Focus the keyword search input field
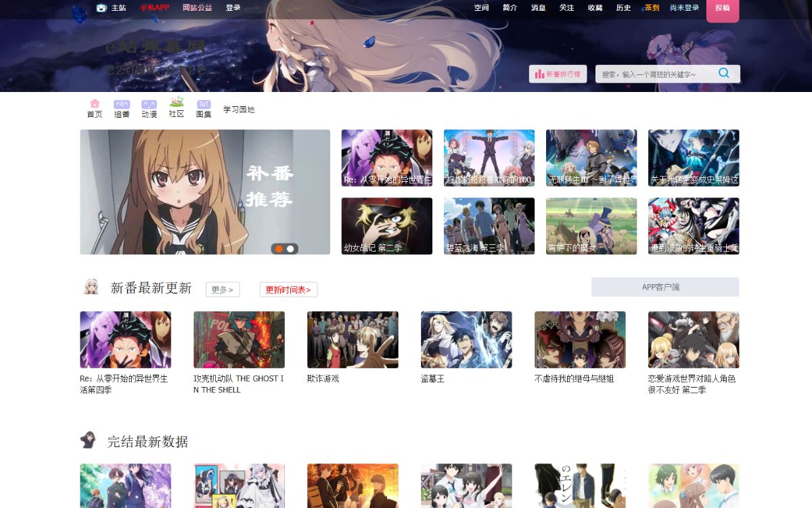Viewport: 812px width, 508px height. click(653, 74)
